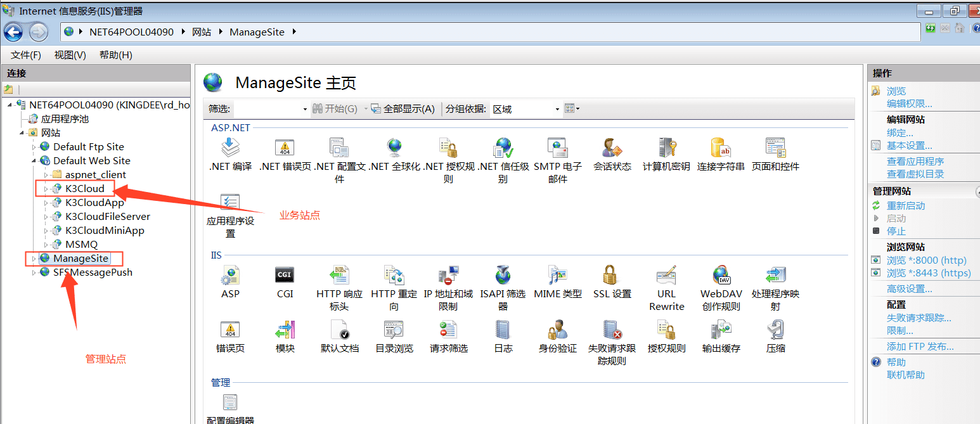This screenshot has height=424, width=980.
Task: Expand the Default Ftp Site node
Action: point(34,147)
